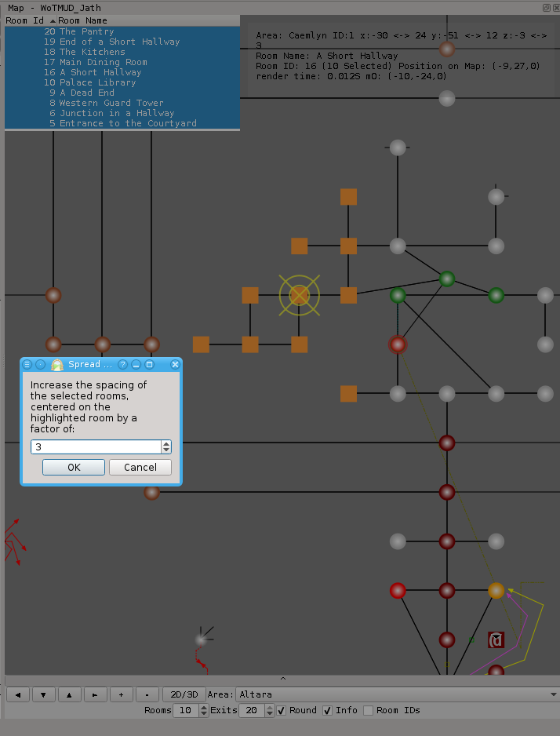
Task: Click the orange round room node
Action: pyautogui.click(x=496, y=591)
